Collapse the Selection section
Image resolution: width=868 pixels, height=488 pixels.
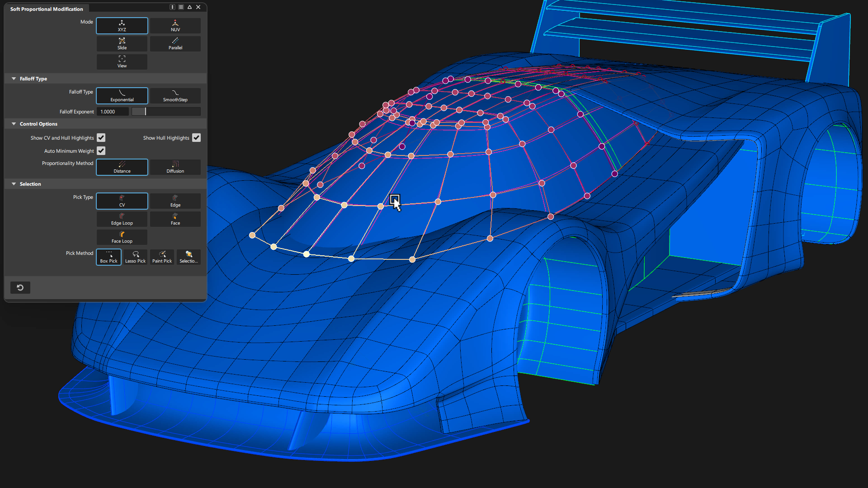tap(14, 184)
